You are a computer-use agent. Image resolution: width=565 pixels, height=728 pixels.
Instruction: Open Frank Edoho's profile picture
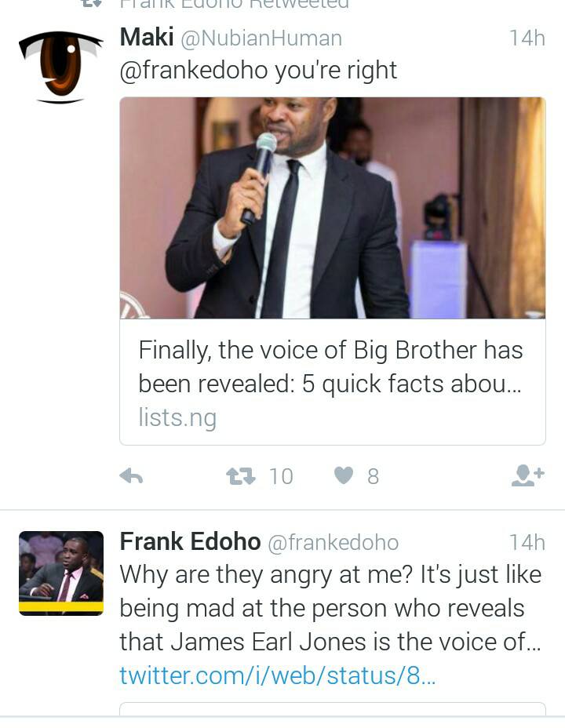pyautogui.click(x=60, y=570)
